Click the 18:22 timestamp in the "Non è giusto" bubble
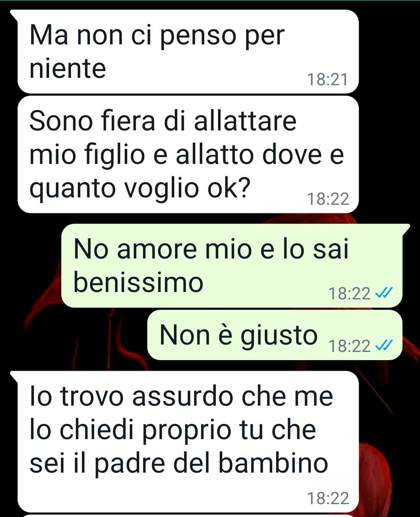This screenshot has height=517, width=420. [349, 346]
